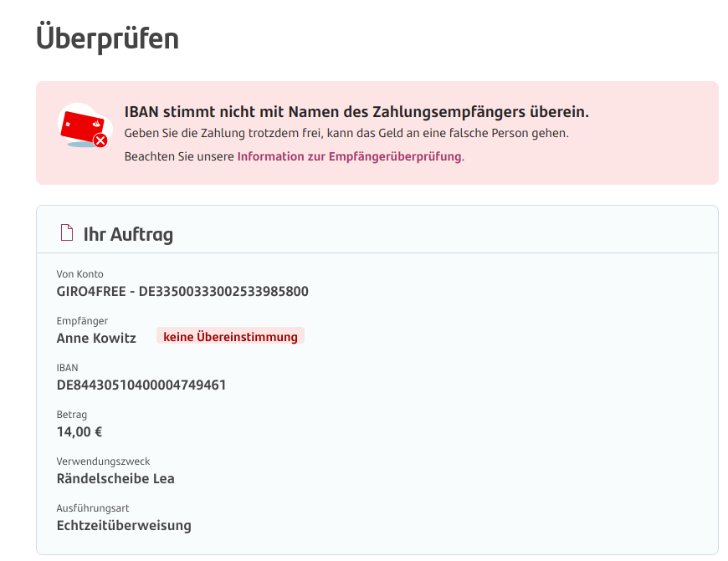Click the Betrag label
Screen dimensions: 728x561
(72, 415)
